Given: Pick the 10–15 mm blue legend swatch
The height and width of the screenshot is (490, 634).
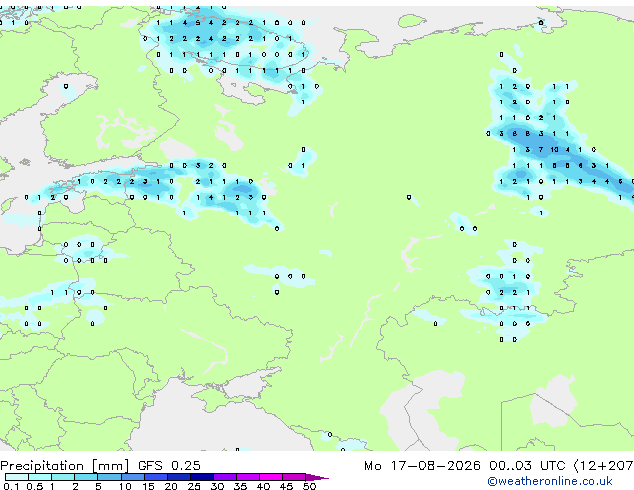Looking at the screenshot, I should point(132,477).
